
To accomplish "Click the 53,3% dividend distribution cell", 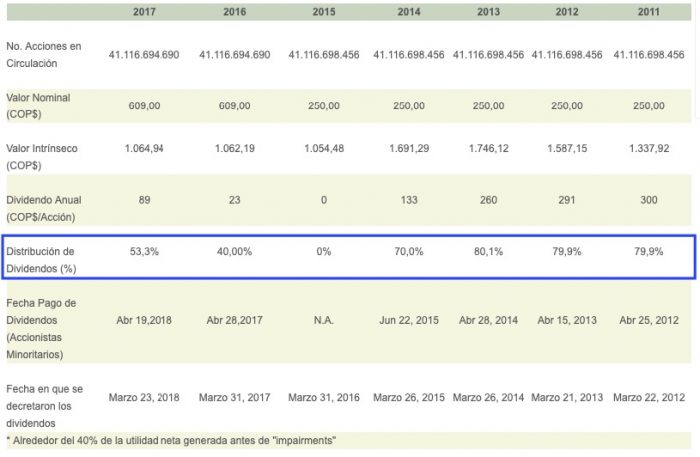I will click(144, 251).
